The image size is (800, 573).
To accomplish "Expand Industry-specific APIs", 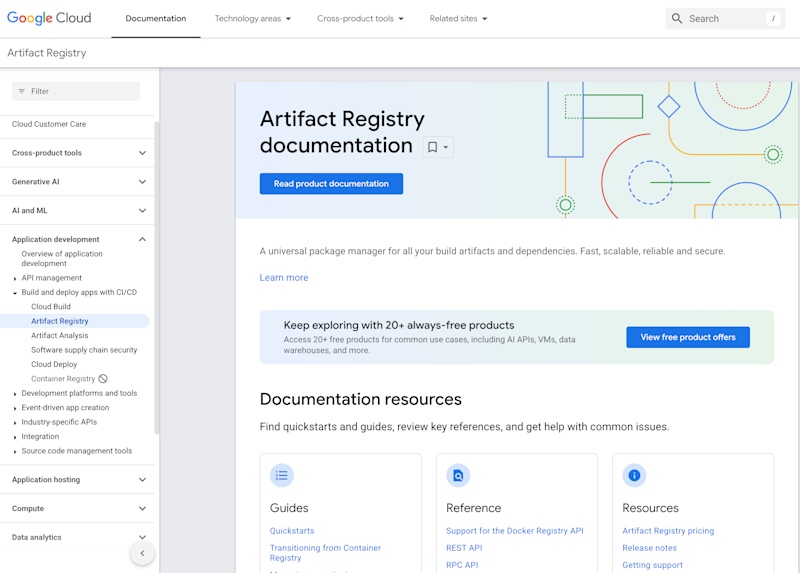I will click(15, 422).
